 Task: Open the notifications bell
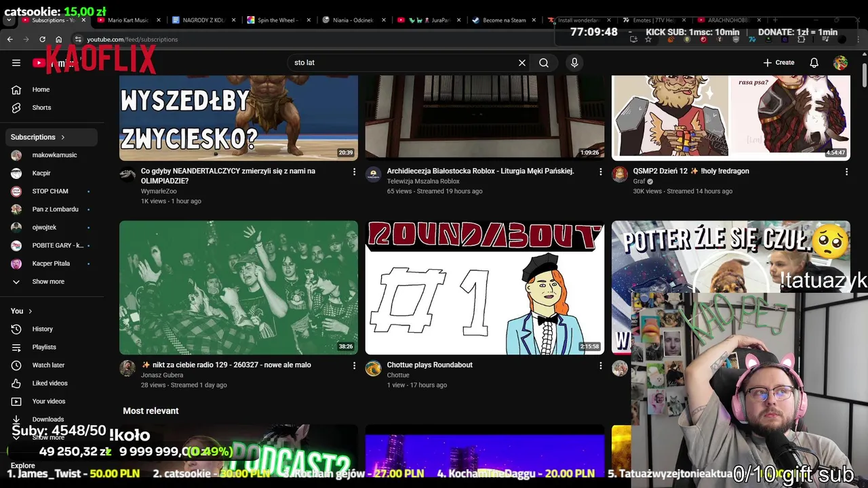point(814,62)
